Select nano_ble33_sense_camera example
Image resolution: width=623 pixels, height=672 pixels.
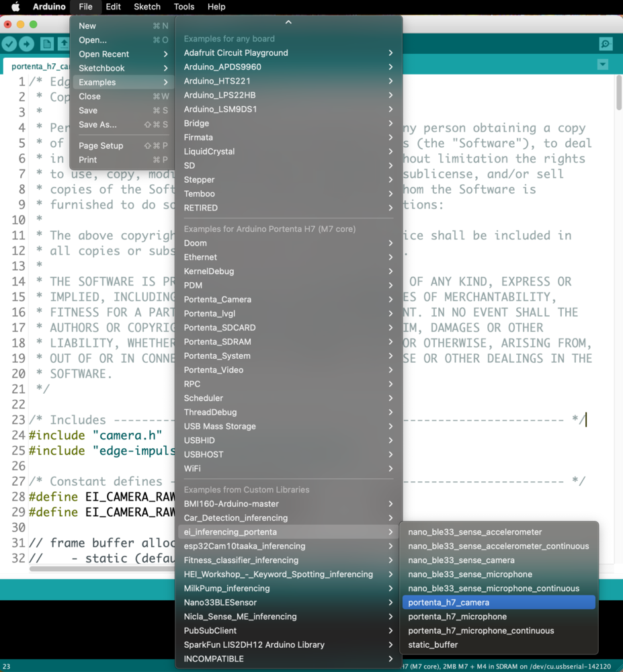(x=499, y=560)
